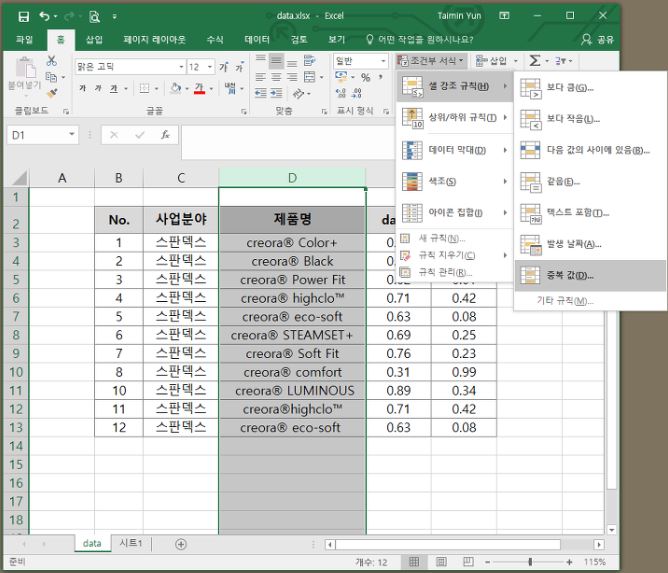668x573 pixels.
Task: Click the text orientation icon
Action: pos(299,93)
